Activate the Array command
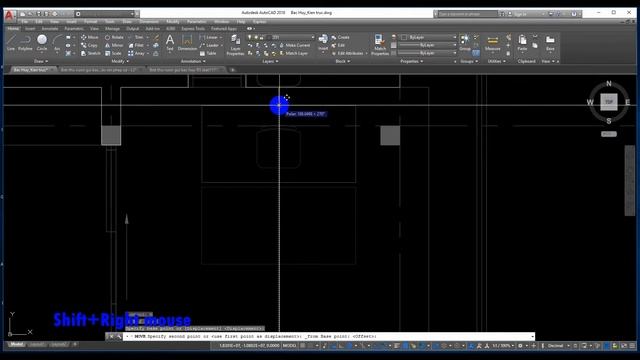This screenshot has width=640, height=360. coord(136,53)
